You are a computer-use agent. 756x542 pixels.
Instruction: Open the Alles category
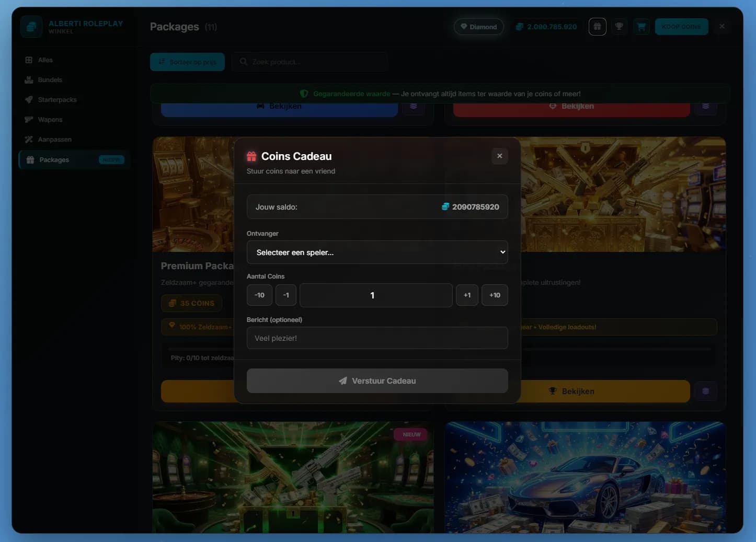(74, 60)
